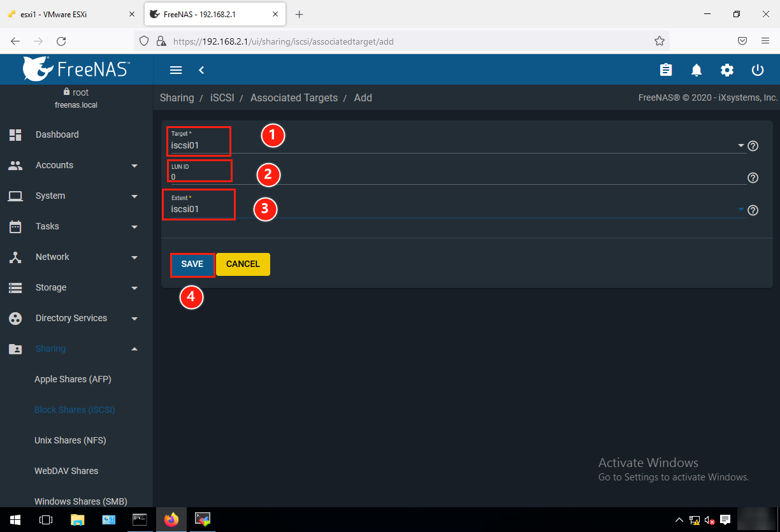Select Apple Shares (AFP)
The height and width of the screenshot is (532, 780).
tap(73, 379)
